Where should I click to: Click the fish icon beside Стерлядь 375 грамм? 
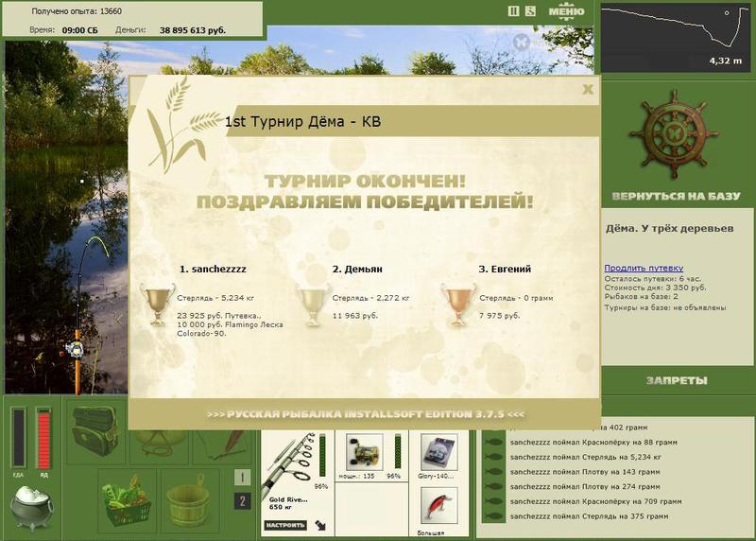(x=493, y=516)
